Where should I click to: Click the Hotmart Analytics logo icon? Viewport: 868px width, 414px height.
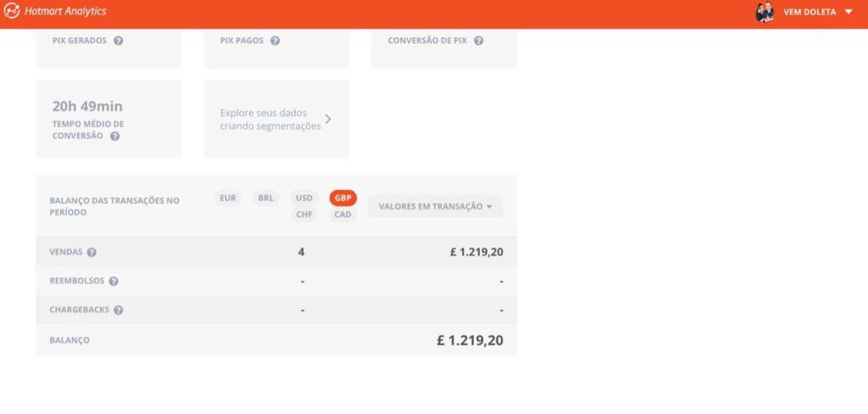pyautogui.click(x=12, y=11)
